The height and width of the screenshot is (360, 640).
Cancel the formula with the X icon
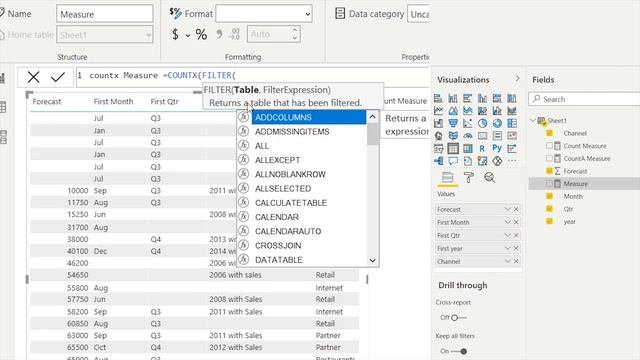pos(33,77)
